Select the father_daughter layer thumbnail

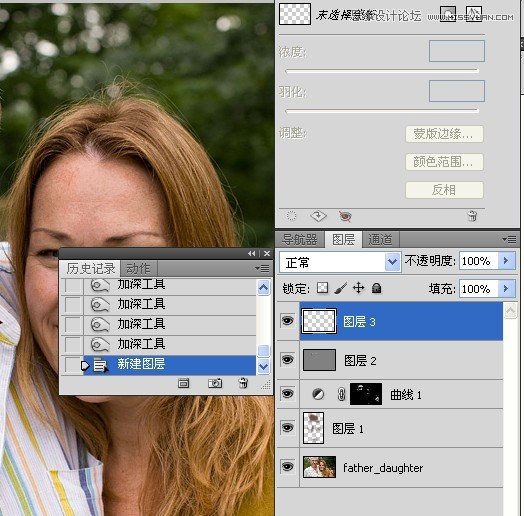[x=319, y=467]
